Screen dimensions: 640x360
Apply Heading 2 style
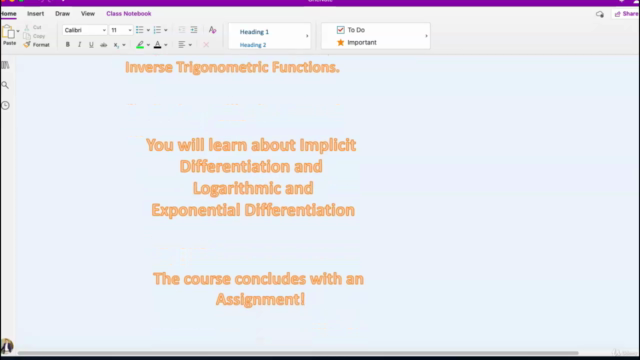tap(253, 45)
